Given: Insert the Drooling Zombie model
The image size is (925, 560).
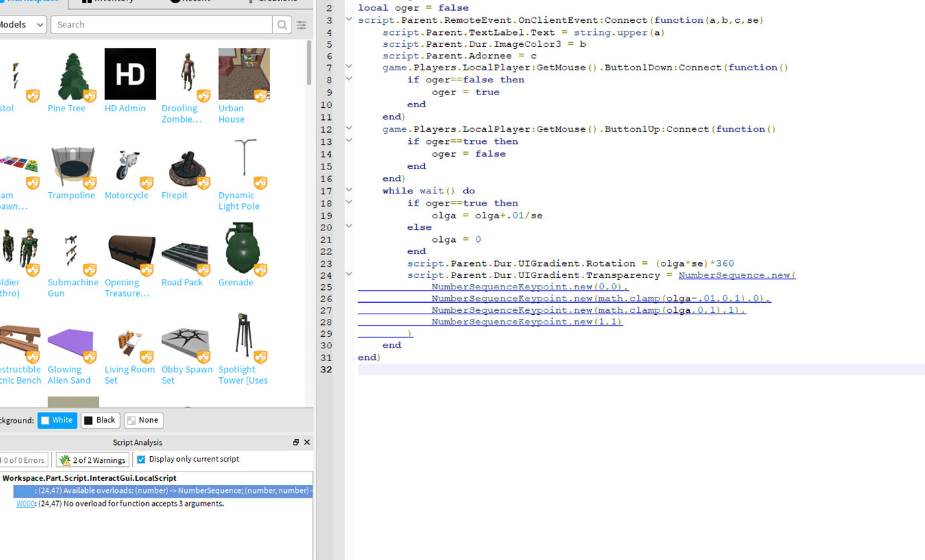Looking at the screenshot, I should pos(187,74).
